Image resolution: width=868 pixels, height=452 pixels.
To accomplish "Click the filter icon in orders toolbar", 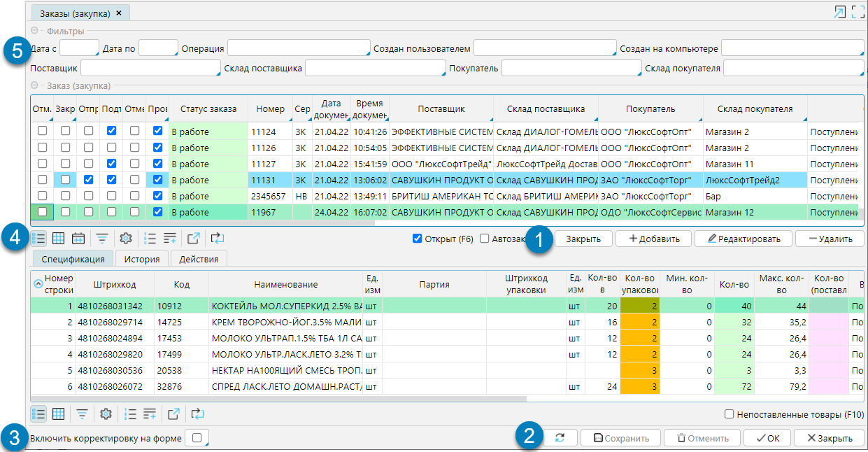I will [x=102, y=239].
